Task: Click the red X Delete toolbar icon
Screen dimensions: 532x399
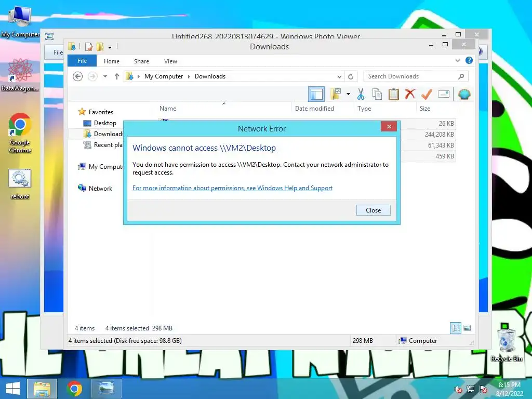Action: (x=410, y=94)
